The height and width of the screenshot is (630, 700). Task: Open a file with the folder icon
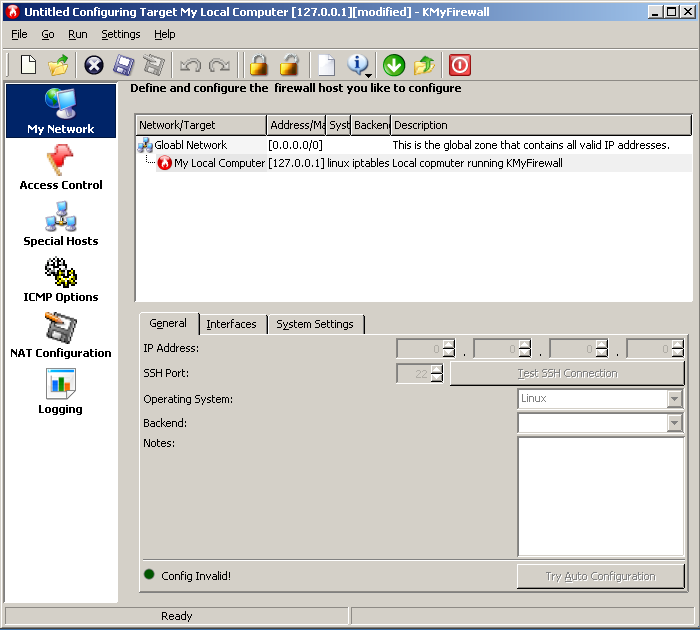[59, 65]
